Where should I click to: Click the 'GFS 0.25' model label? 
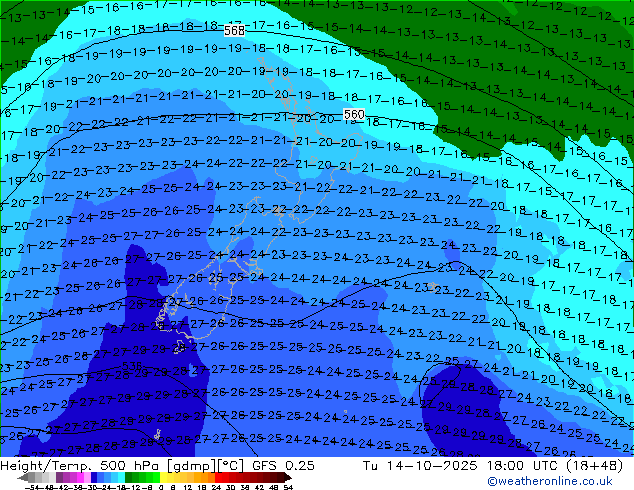(x=283, y=466)
